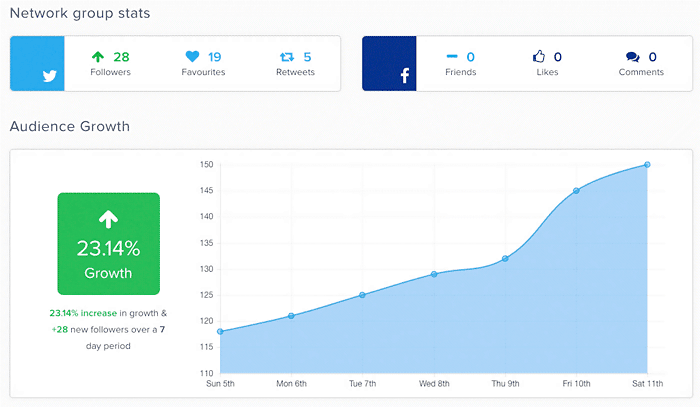This screenshot has height=407, width=700.
Task: Select the Thu 9th data point
Action: (505, 258)
